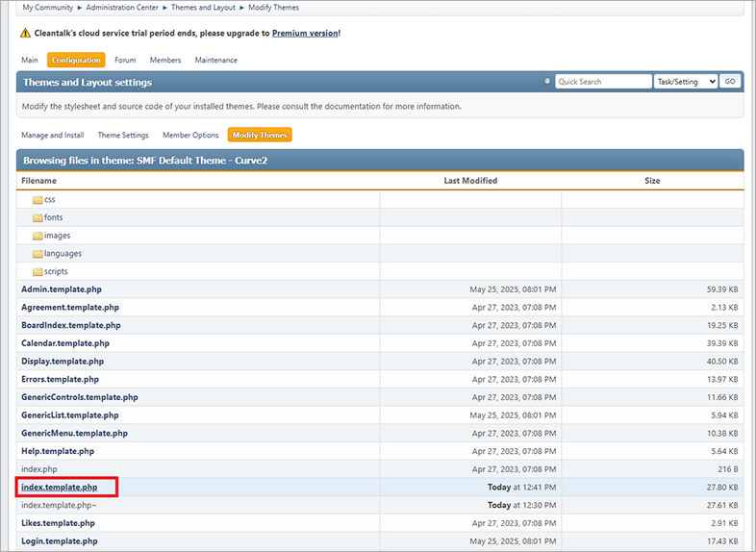The image size is (756, 552).
Task: Open the Maintenance menu
Action: click(215, 61)
